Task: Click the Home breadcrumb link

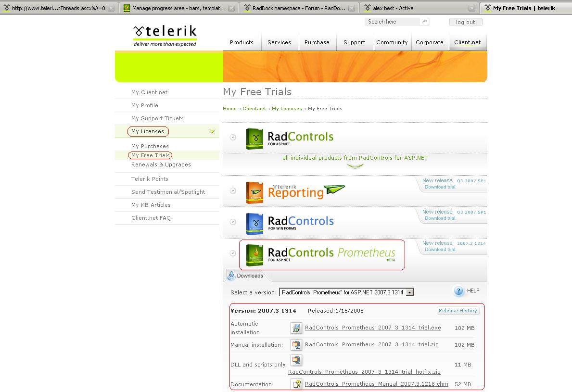Action: [229, 109]
